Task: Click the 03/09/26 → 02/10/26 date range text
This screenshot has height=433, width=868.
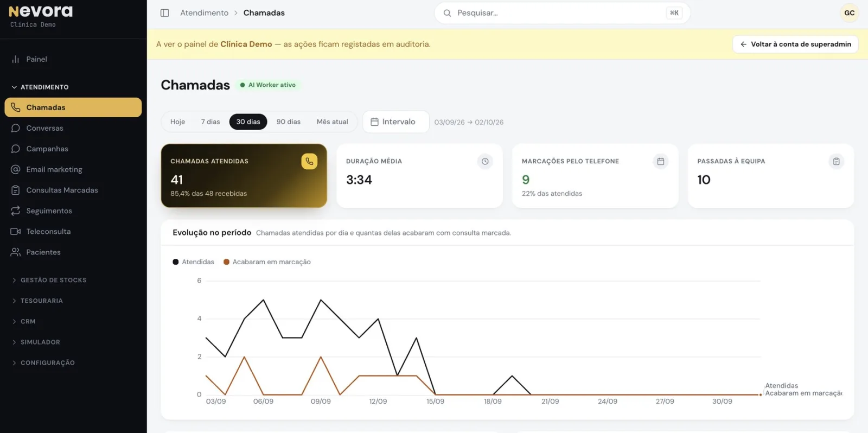Action: click(x=469, y=123)
